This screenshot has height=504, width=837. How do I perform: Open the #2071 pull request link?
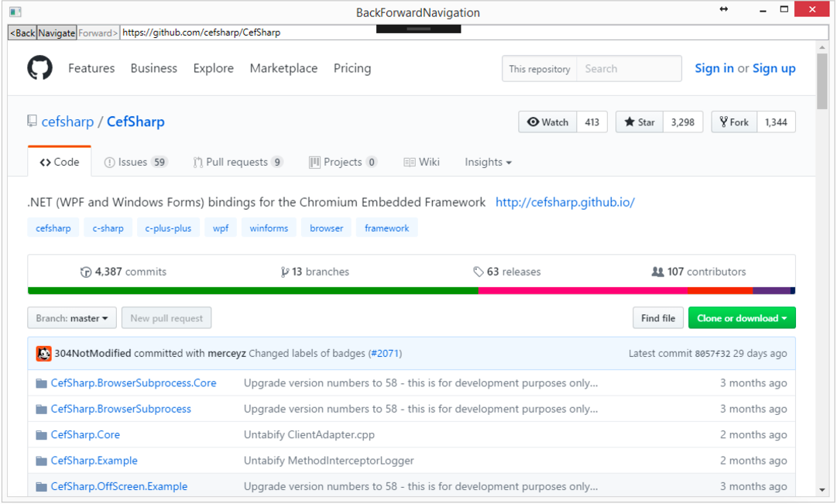click(x=385, y=354)
